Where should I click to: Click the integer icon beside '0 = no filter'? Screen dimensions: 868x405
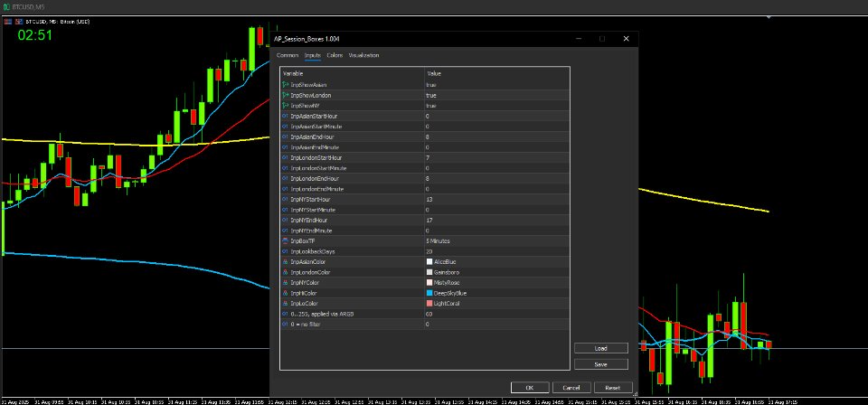(286, 325)
